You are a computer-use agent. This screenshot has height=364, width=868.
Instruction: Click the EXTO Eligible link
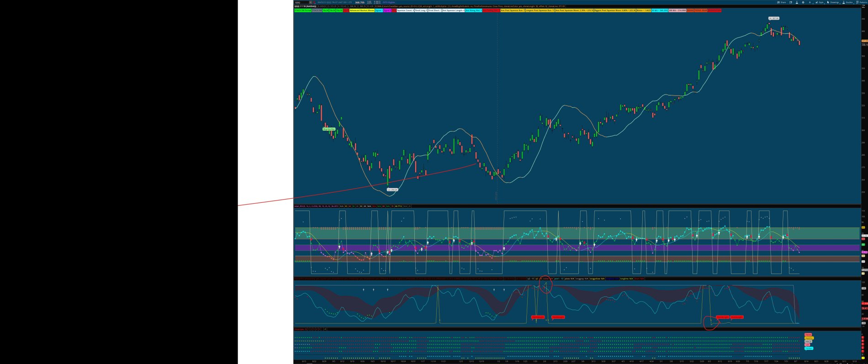[388, 2]
